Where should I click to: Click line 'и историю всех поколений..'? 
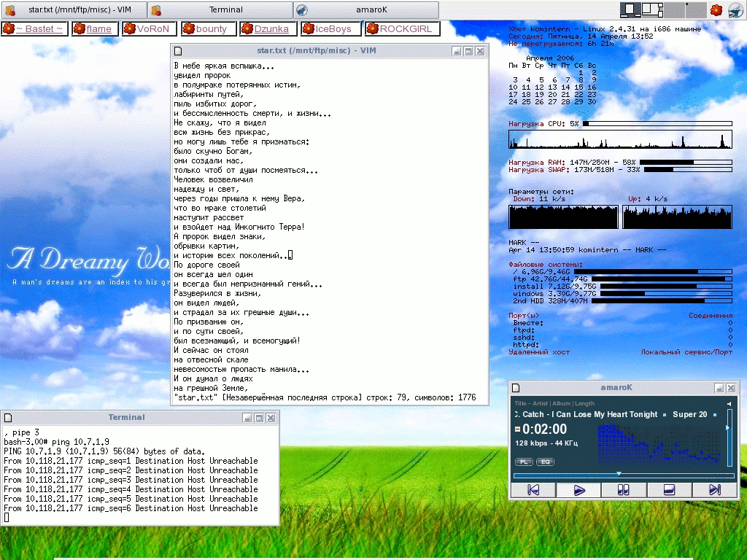point(231,256)
